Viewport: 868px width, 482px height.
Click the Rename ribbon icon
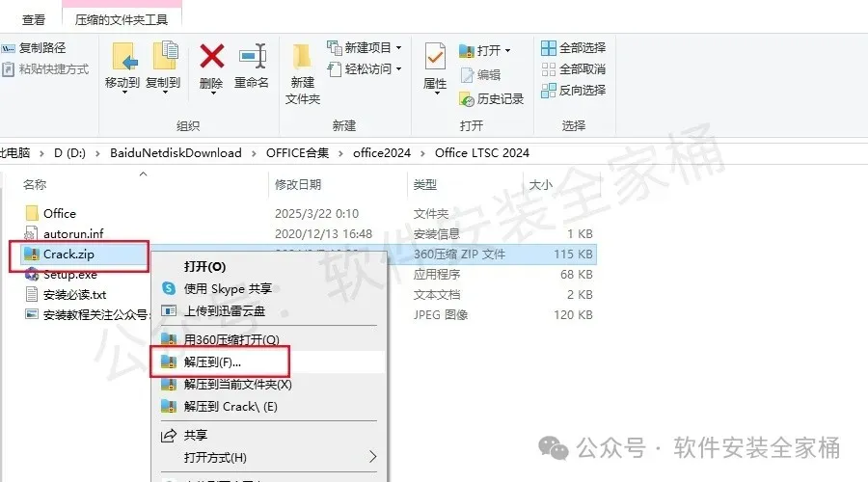tap(253, 57)
